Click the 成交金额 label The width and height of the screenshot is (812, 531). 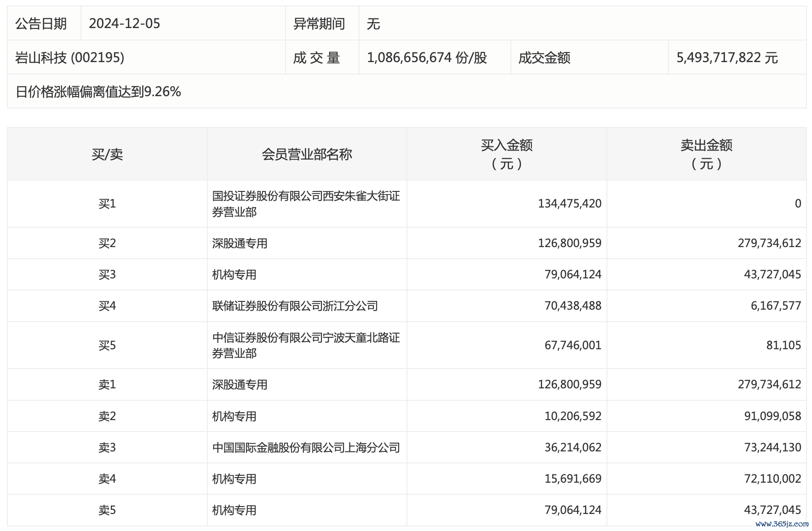point(544,58)
